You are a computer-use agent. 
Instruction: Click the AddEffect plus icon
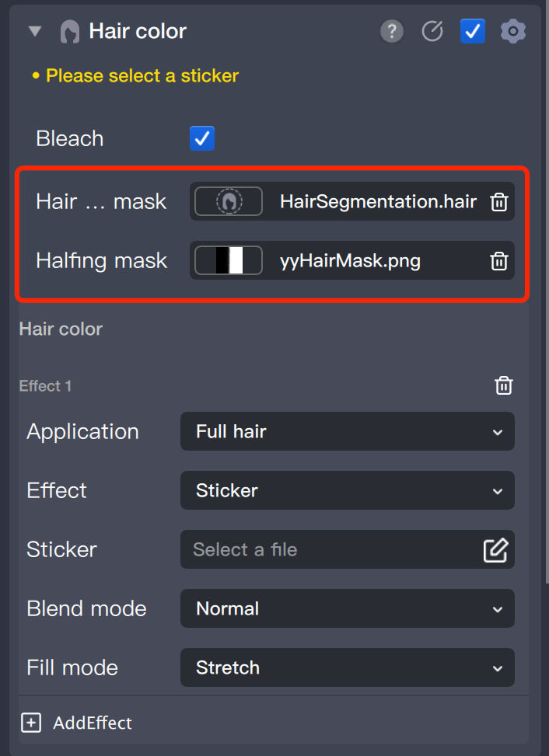(31, 723)
